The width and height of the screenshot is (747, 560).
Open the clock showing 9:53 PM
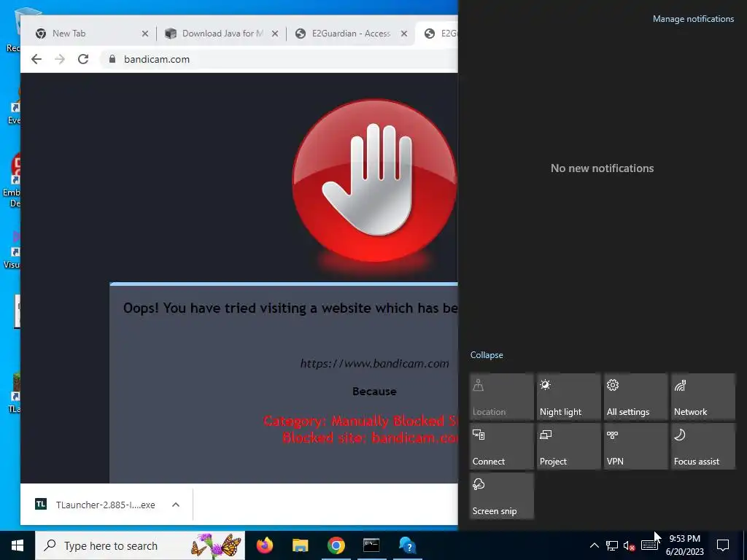tap(684, 545)
